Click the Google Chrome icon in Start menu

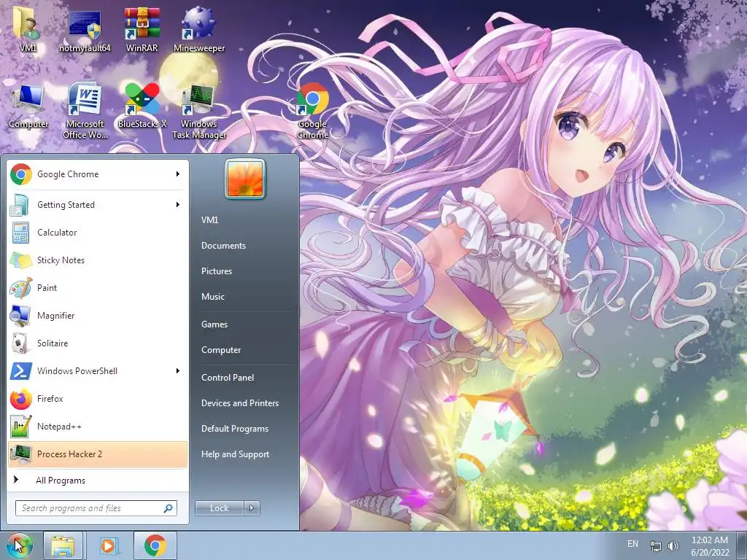pyautogui.click(x=21, y=174)
